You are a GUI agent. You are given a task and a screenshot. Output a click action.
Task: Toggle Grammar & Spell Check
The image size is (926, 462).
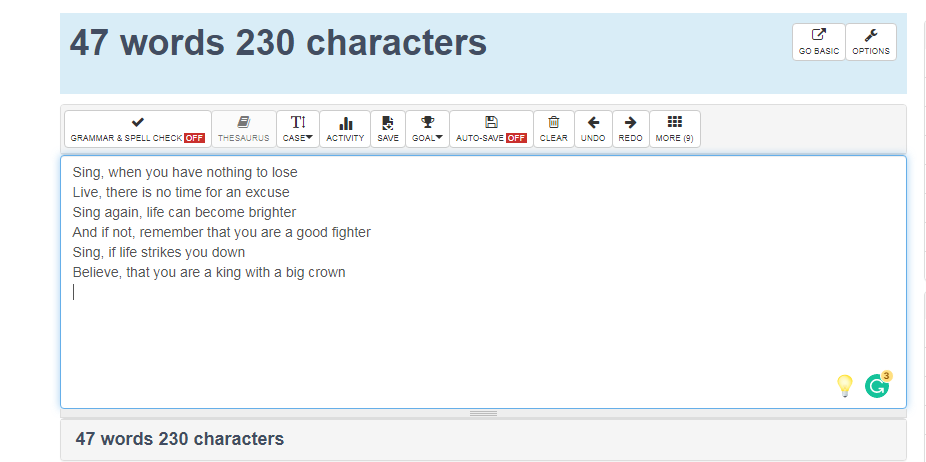[x=138, y=129]
